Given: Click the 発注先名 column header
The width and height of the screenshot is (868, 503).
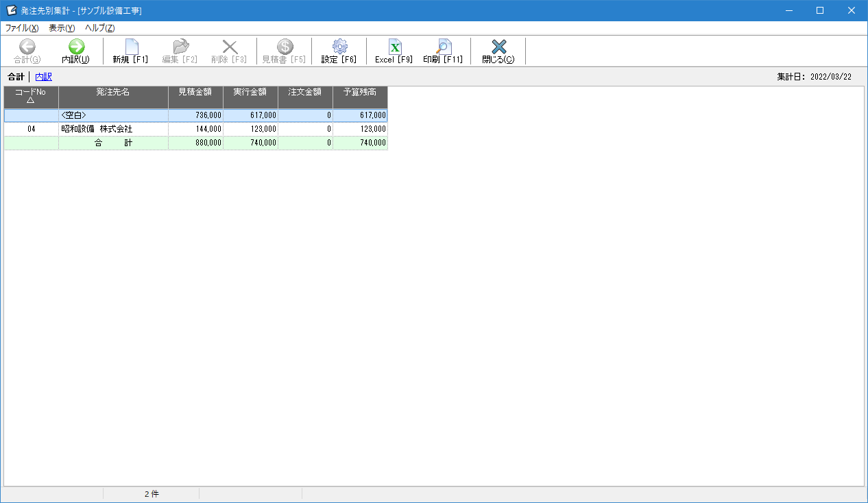Looking at the screenshot, I should point(114,97).
